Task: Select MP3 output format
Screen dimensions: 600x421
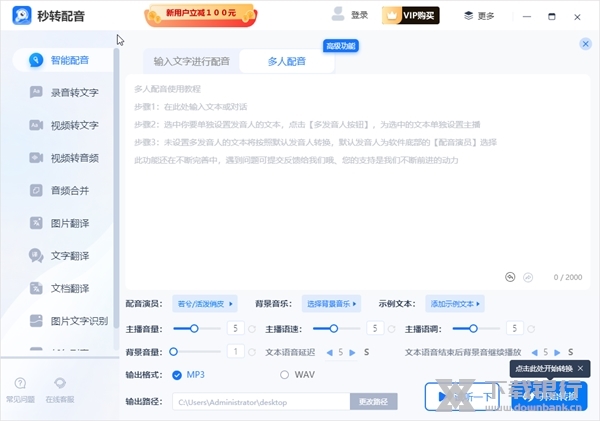Action: [177, 375]
